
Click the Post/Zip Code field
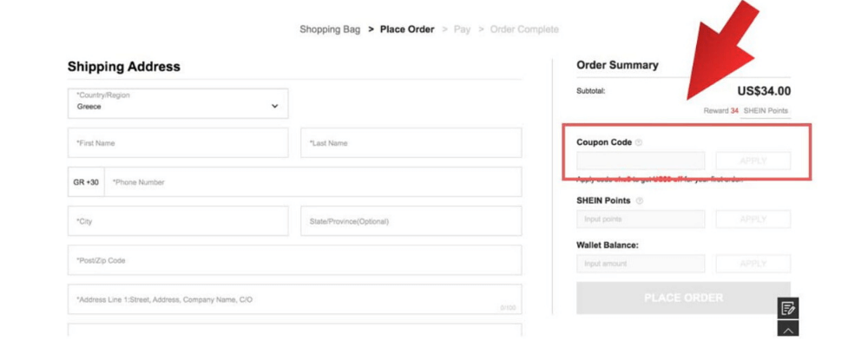[294, 260]
